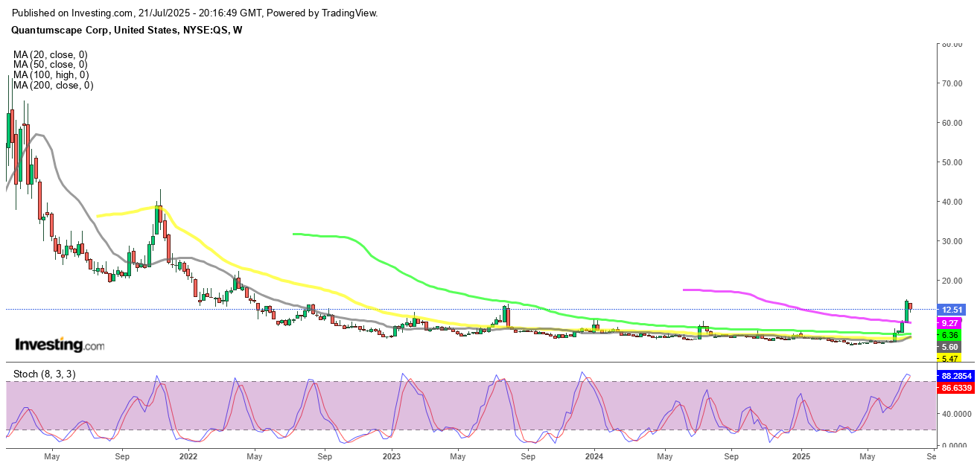
Task: Click the Stoch (8, 3, 3) indicator label
Action: pos(44,374)
